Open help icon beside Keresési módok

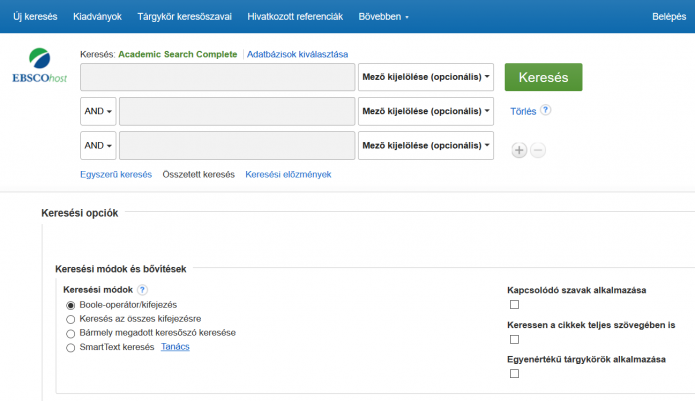142,290
